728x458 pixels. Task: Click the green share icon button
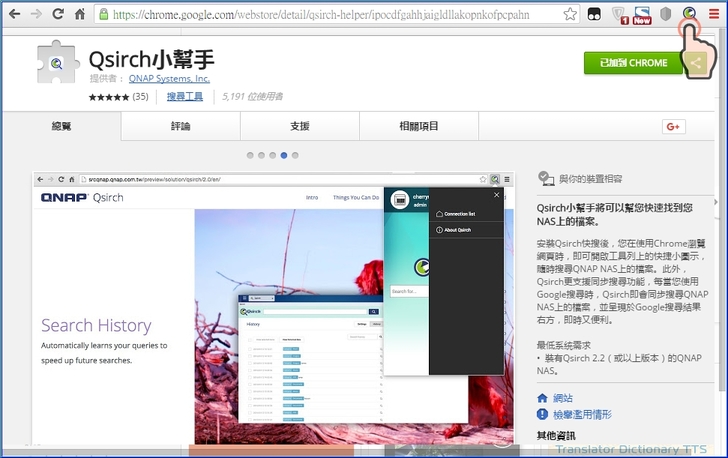coord(695,63)
